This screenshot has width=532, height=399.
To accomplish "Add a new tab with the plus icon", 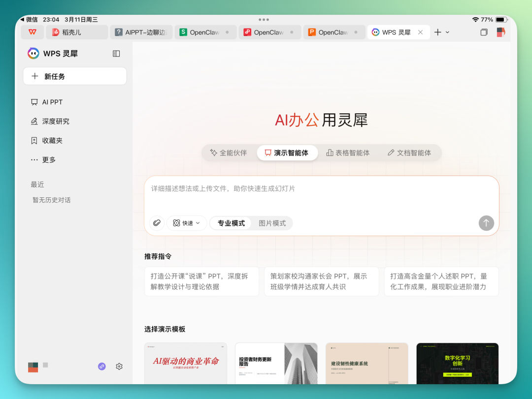I will click(438, 32).
